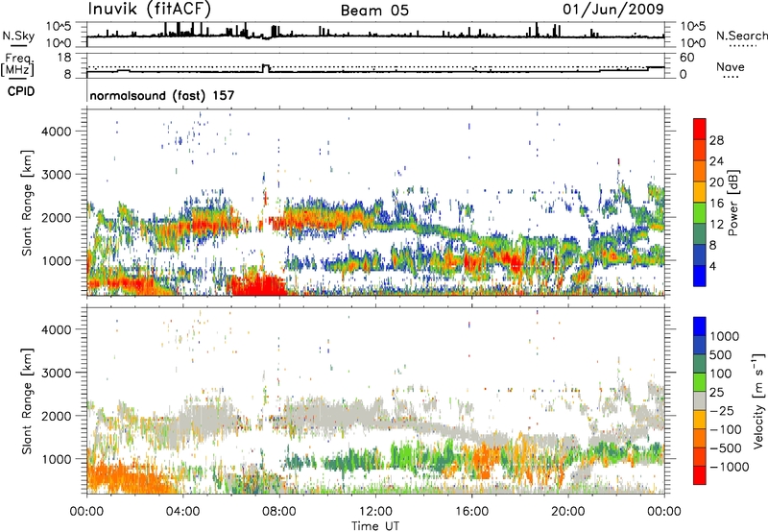This screenshot has height=532, width=768.
Task: Click the "25" label on Velocity colorbar
Action: coord(716,393)
